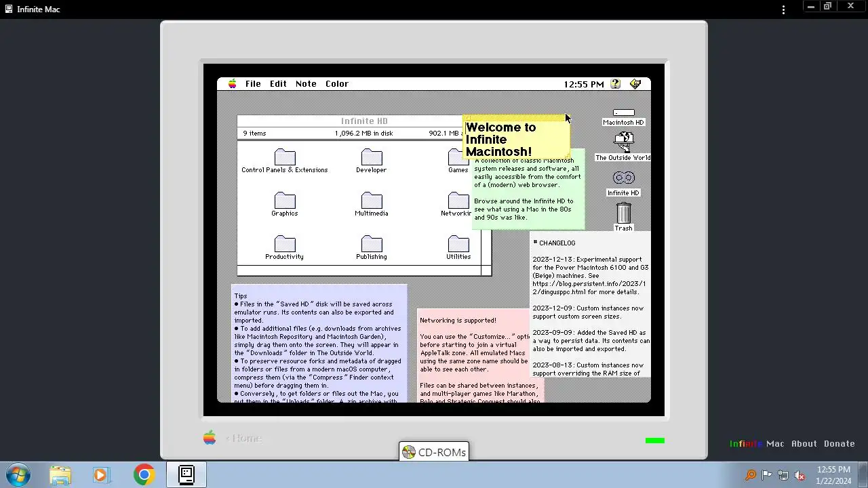Click the Infinite Mac taskbar app icon
The image size is (868, 488).
tap(186, 475)
